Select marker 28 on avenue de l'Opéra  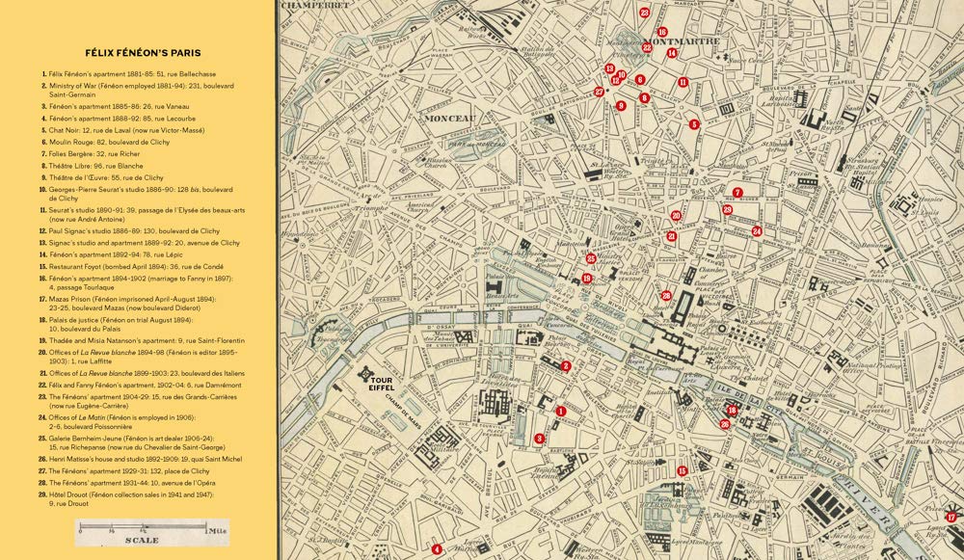[x=666, y=296]
